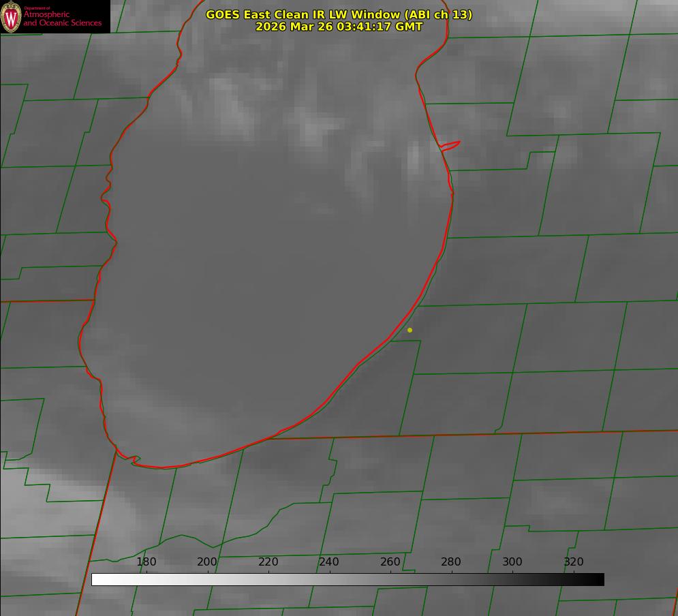Click the colorbar label '220'
Image resolution: width=678 pixels, height=616 pixels.
pos(268,561)
